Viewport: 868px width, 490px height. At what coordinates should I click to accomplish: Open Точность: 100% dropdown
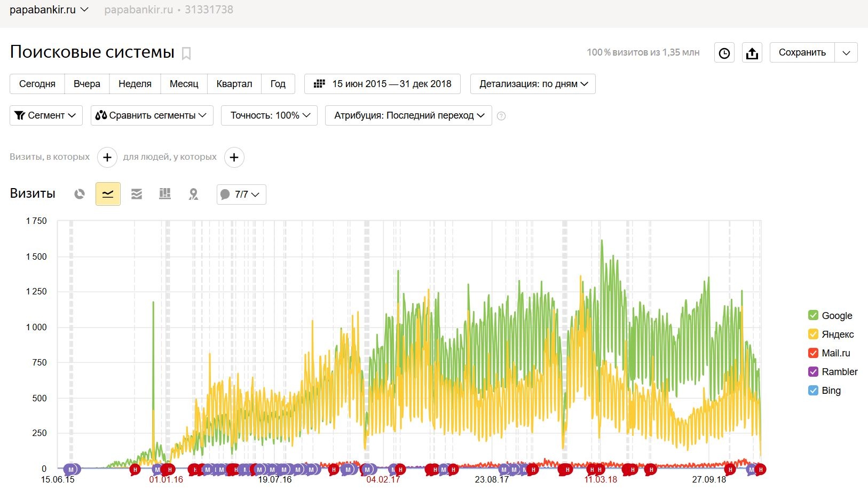click(270, 115)
